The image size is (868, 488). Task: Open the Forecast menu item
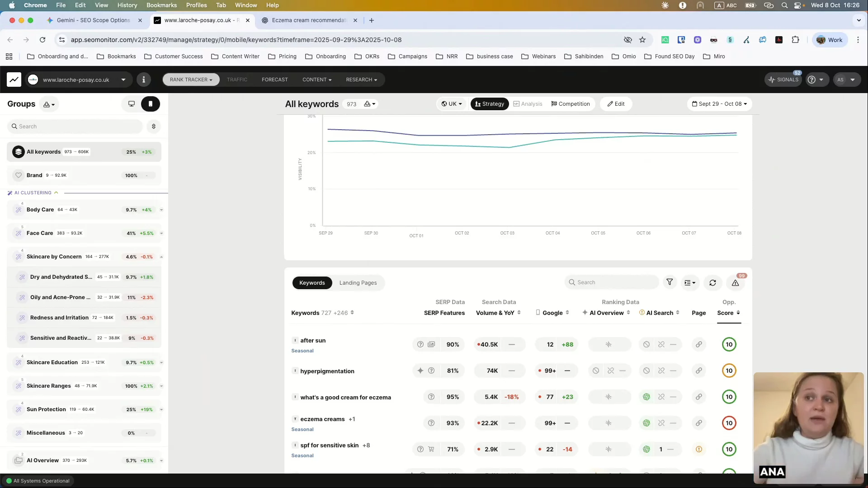pos(274,80)
